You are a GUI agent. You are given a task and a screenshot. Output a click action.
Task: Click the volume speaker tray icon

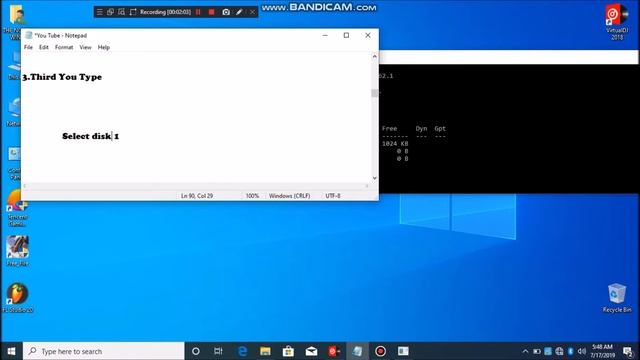(582, 351)
